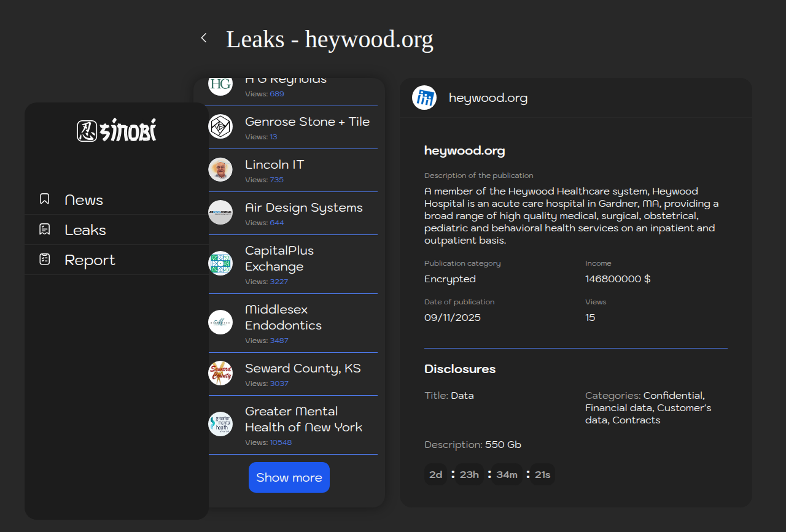
Task: Click the back arrow beside Leaks title
Action: pos(204,38)
